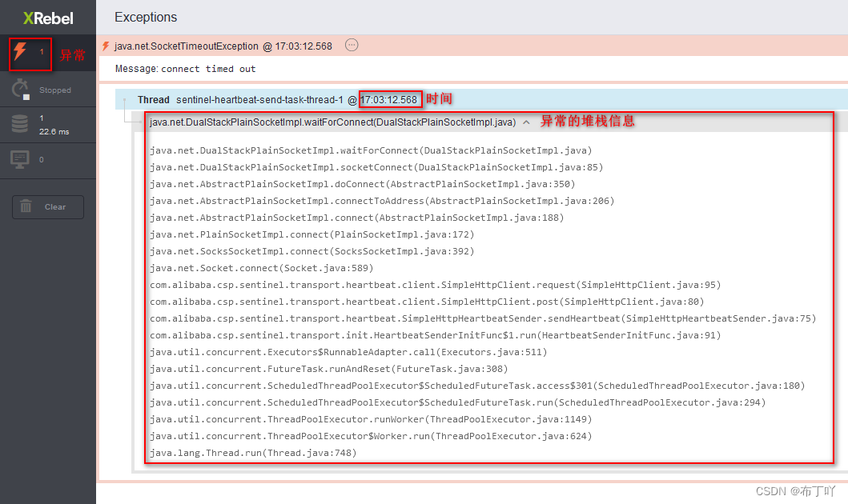The width and height of the screenshot is (848, 504).
Task: Open the database IO queries icon
Action: tap(20, 124)
